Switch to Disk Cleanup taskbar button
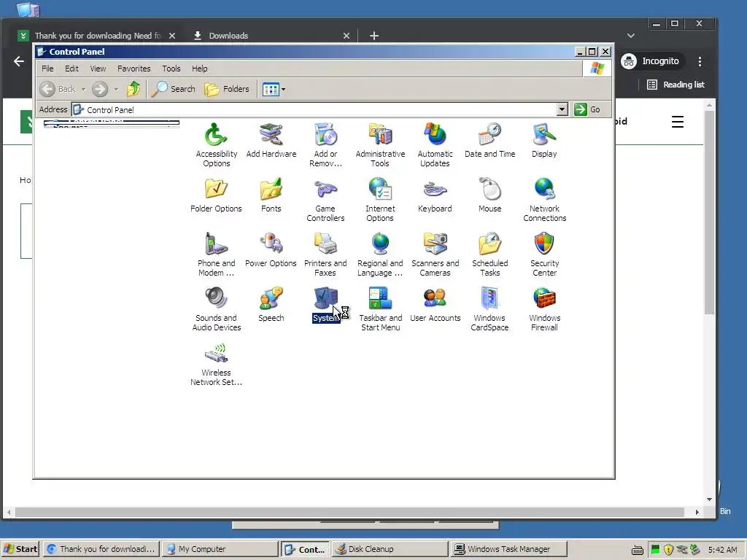The width and height of the screenshot is (747, 560). [x=390, y=549]
